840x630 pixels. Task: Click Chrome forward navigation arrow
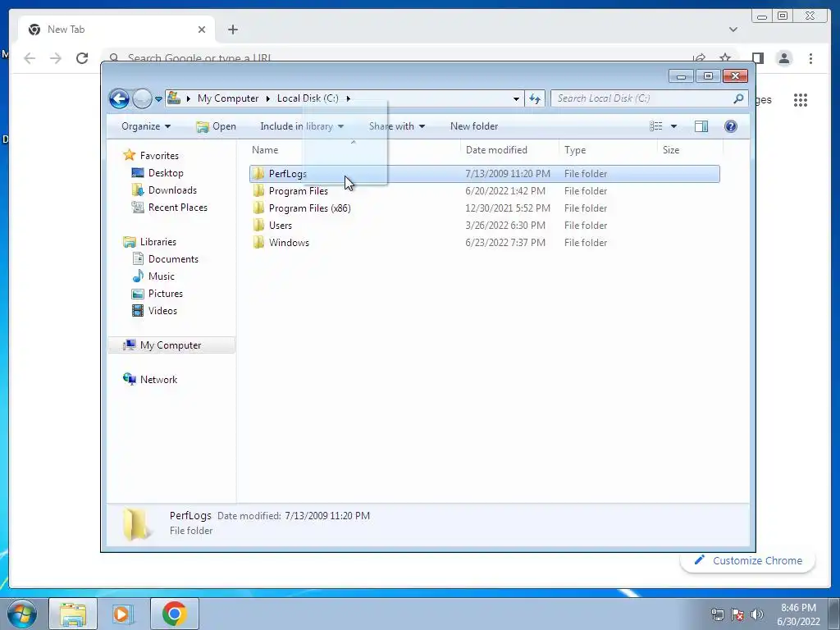coord(56,58)
